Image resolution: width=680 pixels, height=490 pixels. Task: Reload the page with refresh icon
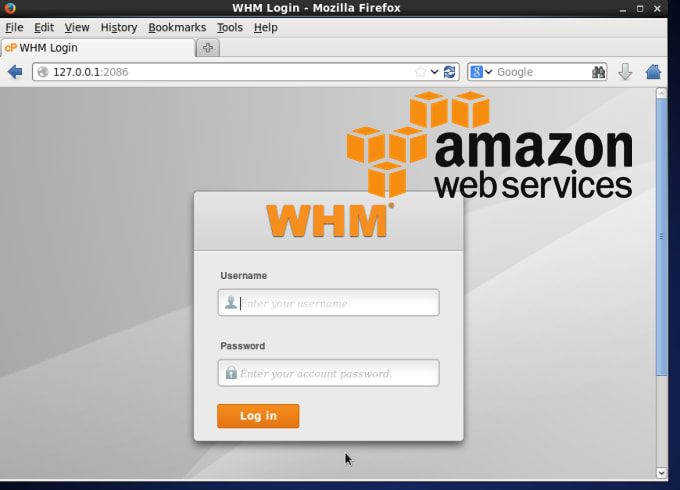[450, 72]
